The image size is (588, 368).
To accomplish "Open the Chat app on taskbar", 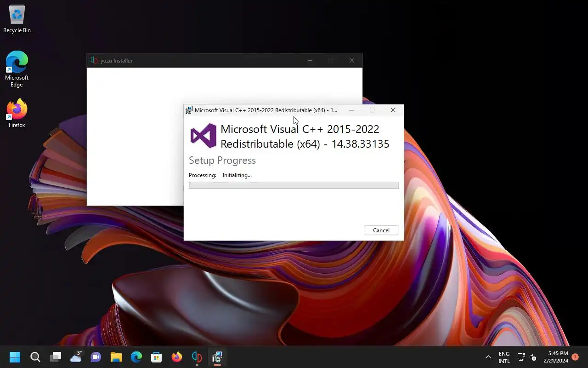I will [96, 357].
